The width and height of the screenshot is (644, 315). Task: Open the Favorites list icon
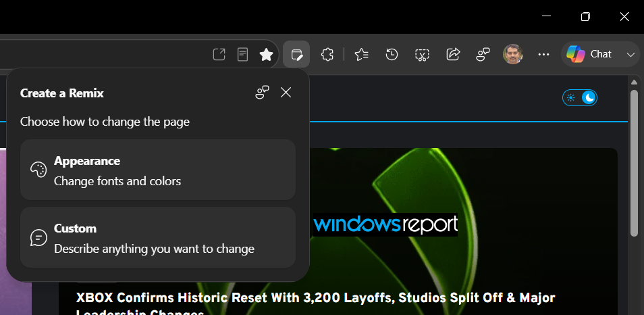(361, 54)
